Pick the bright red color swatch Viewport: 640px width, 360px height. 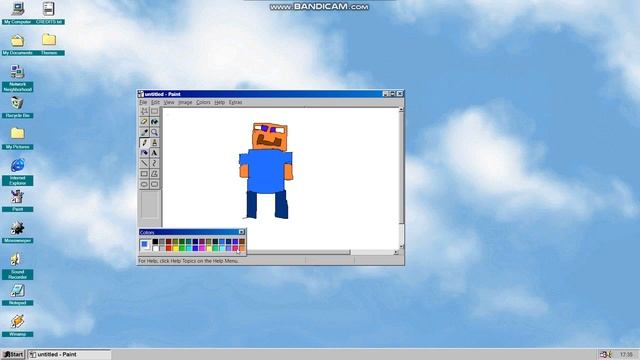169,249
